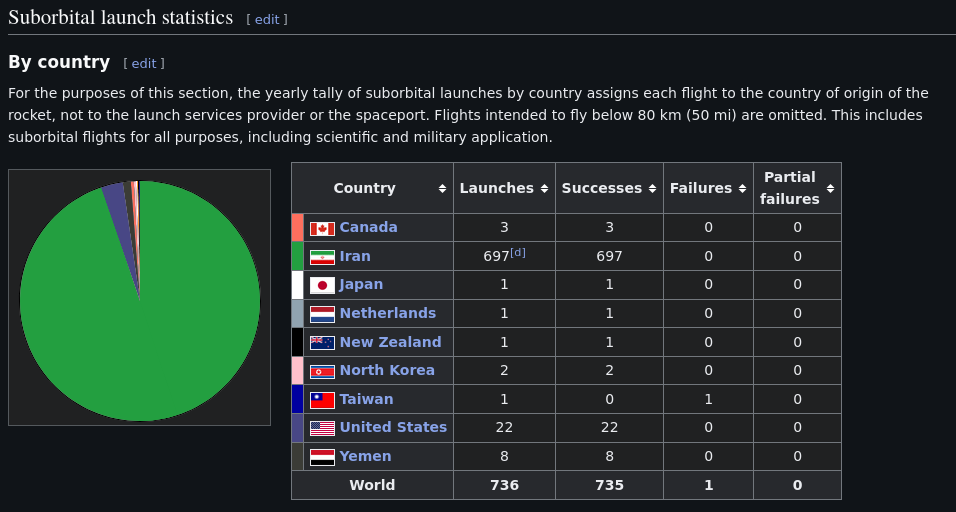
Task: Open the Japan article link
Action: 361,285
